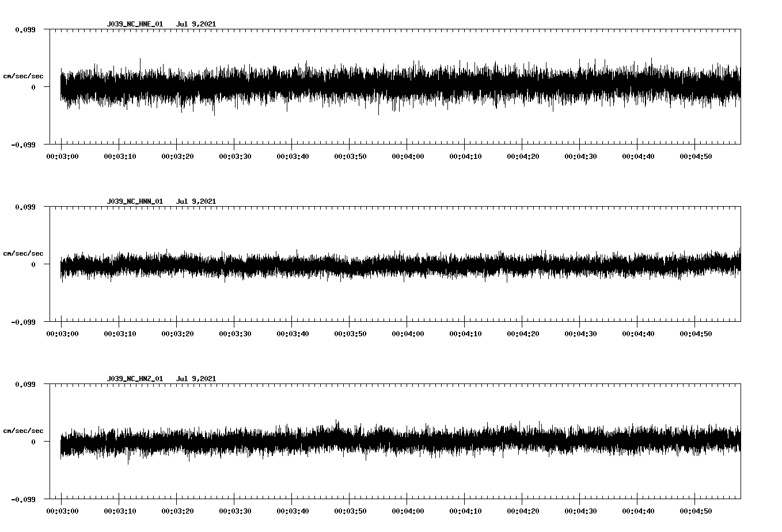Click the 00:04:00 time label under HNE plot

click(408, 157)
